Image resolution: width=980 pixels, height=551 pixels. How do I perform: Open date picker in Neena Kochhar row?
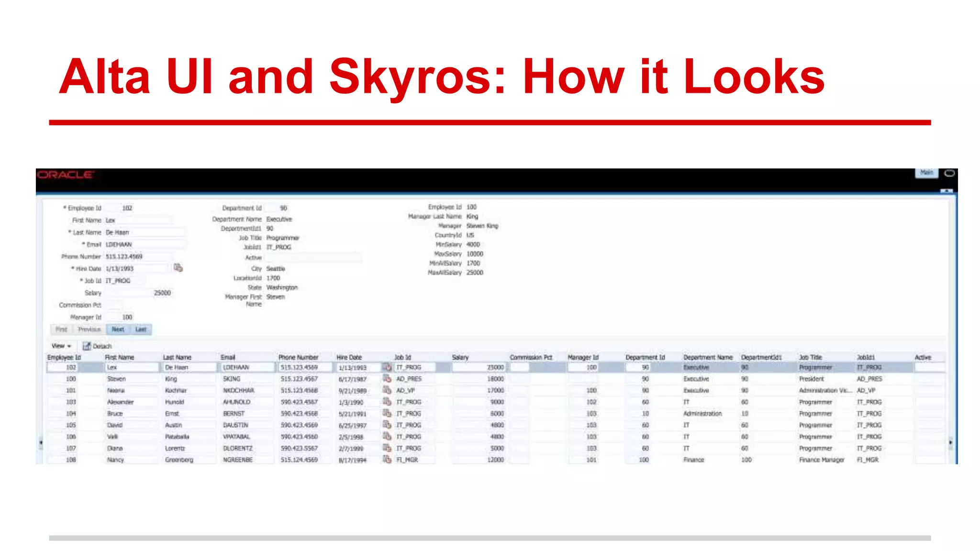[x=387, y=390]
